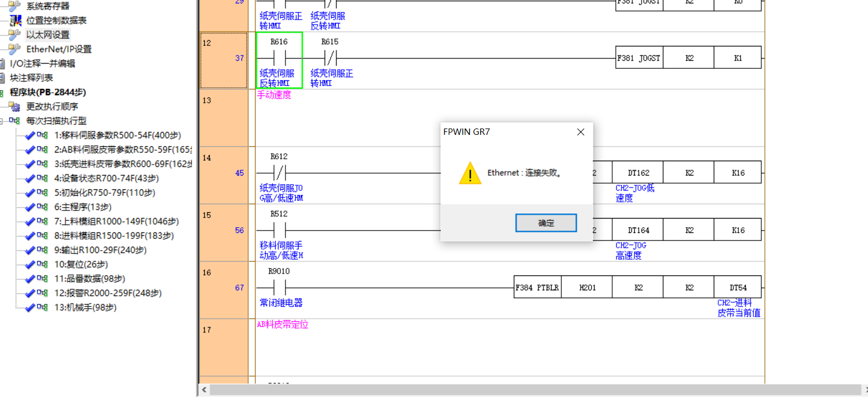Select 程序块(PB-2844步) in the project tree
This screenshot has height=397, width=868.
tap(48, 92)
